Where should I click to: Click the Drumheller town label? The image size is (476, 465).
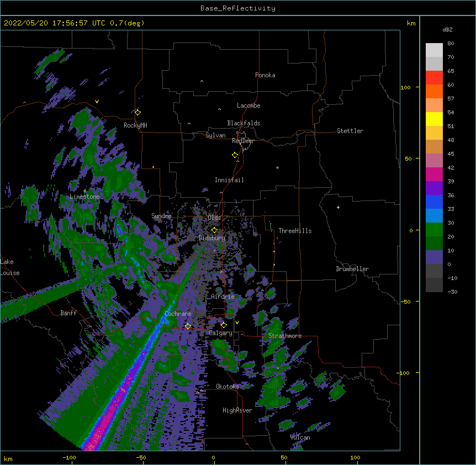point(352,269)
